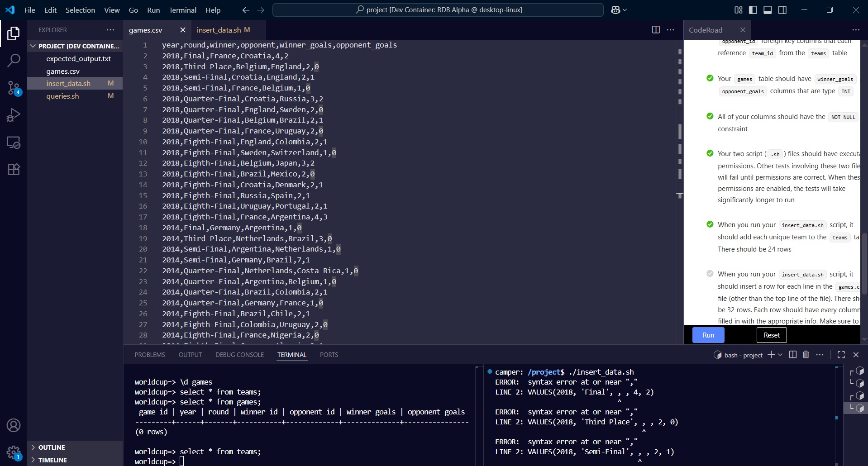Click the Run button in CodeRoad
The image size is (868, 466).
708,335
